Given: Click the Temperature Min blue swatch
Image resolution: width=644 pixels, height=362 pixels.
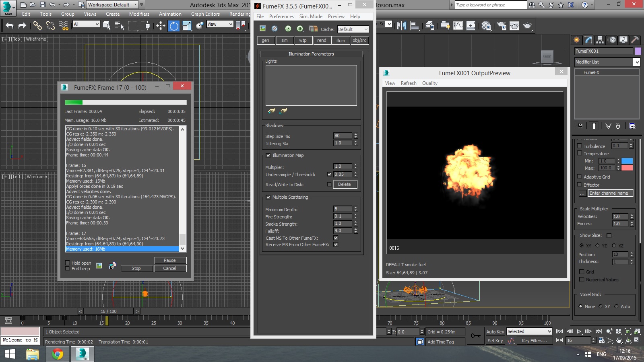Looking at the screenshot, I should 627,161.
